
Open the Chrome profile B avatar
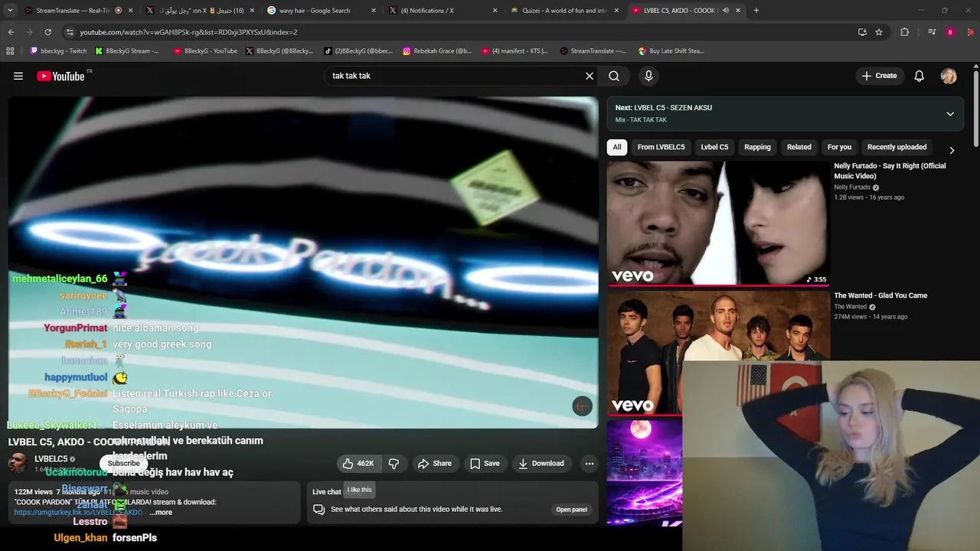[x=950, y=32]
